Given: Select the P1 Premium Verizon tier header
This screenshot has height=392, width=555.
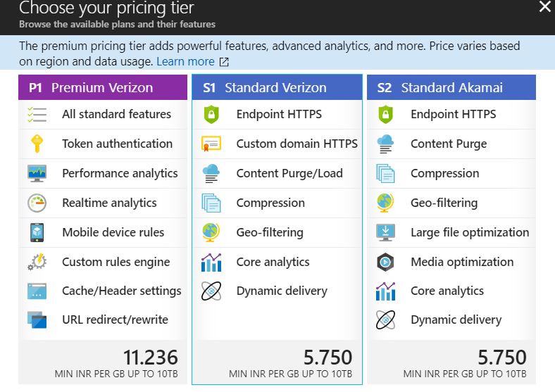Looking at the screenshot, I should 102,88.
